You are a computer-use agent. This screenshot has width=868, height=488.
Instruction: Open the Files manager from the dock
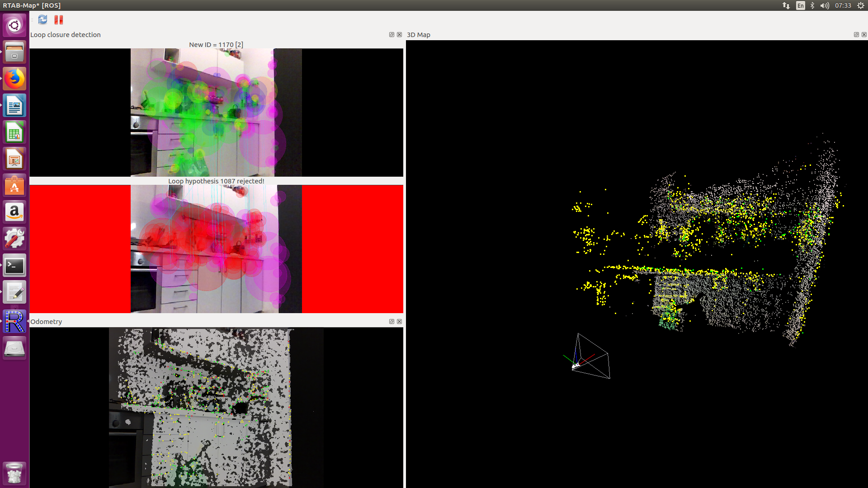pyautogui.click(x=14, y=52)
